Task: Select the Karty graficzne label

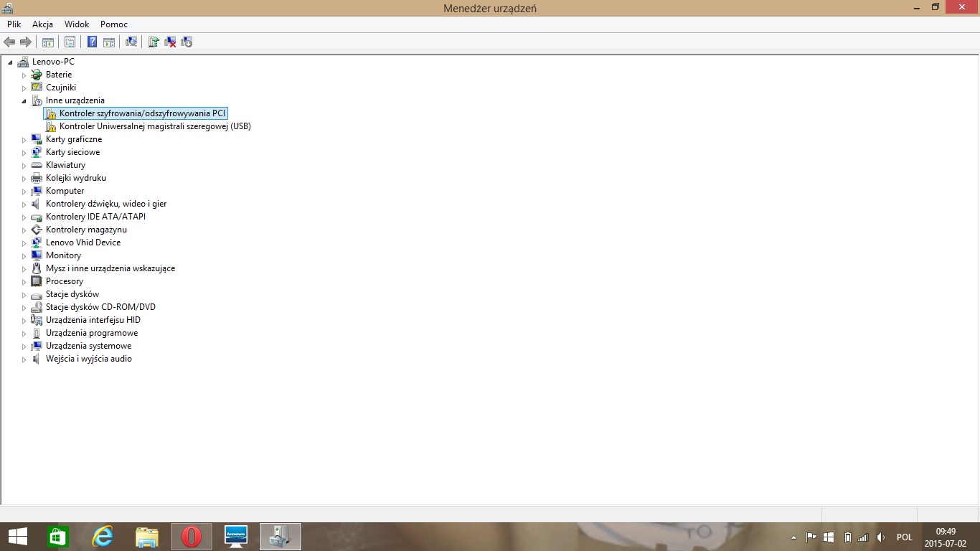Action: [x=74, y=139]
